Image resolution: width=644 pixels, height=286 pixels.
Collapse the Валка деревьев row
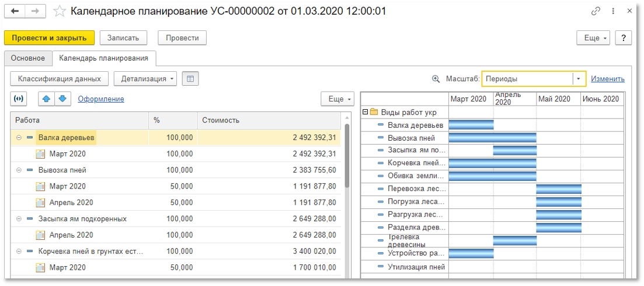coord(19,138)
